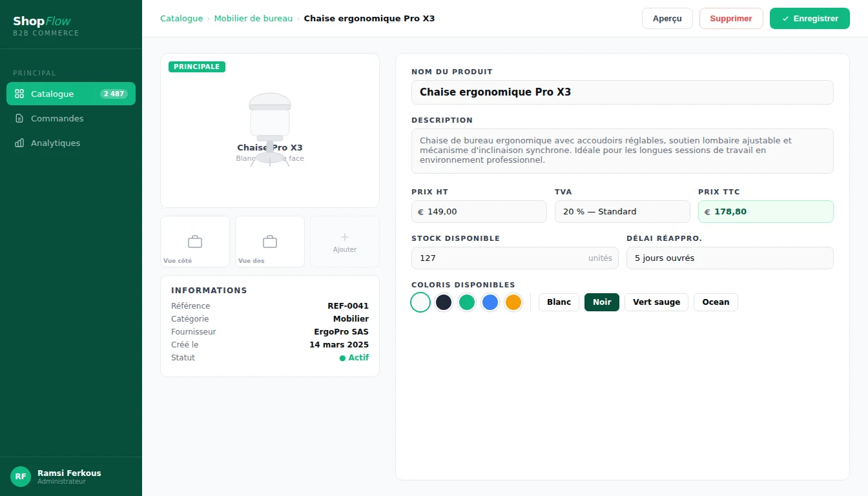Select the dark navy color swatch
868x496 pixels.
click(x=444, y=302)
